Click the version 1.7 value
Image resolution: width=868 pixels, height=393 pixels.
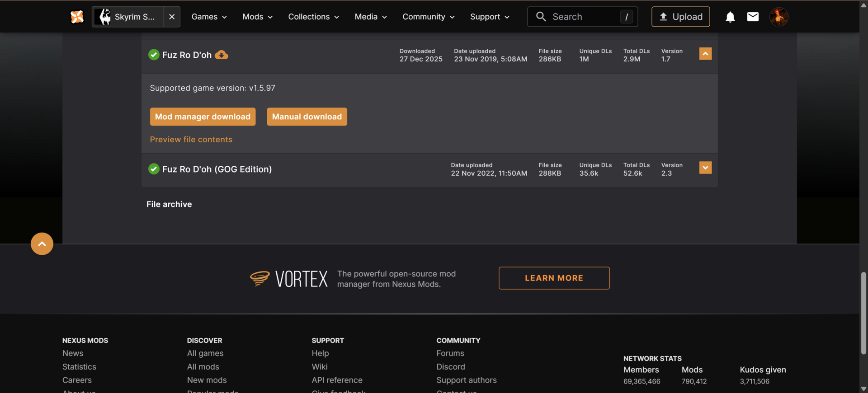tap(665, 59)
